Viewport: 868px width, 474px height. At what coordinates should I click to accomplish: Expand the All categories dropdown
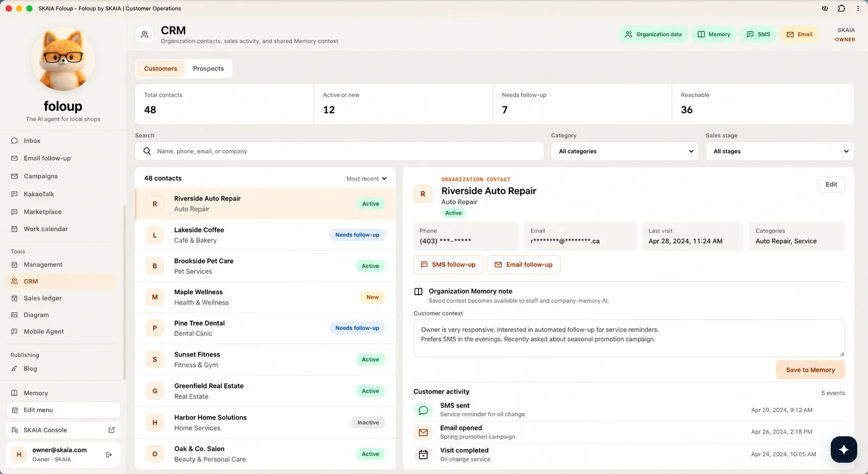click(x=625, y=151)
